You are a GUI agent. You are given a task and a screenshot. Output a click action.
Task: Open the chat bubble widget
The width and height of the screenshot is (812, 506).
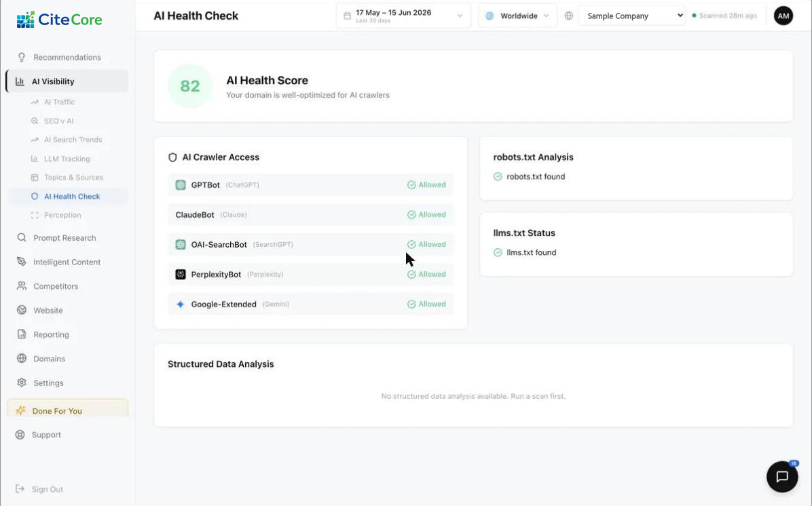tap(782, 477)
